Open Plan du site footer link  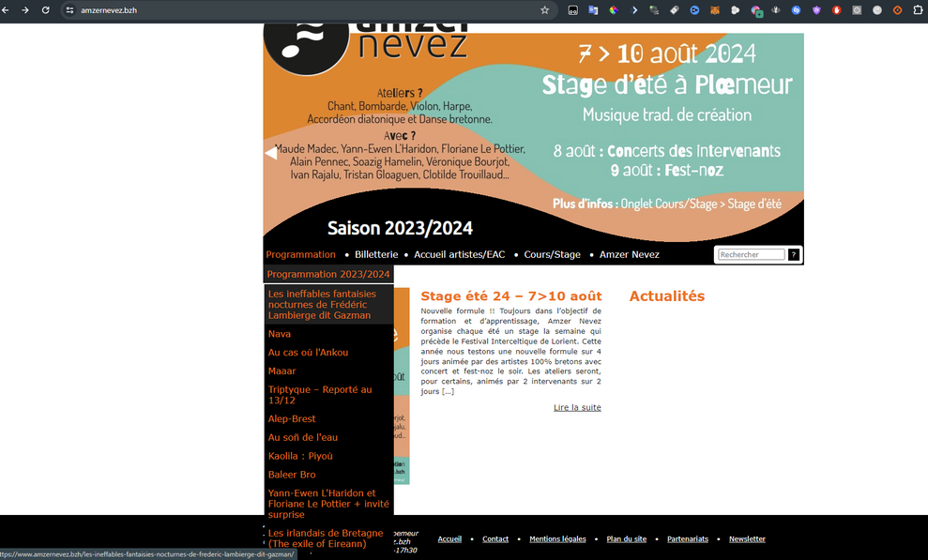pyautogui.click(x=626, y=538)
